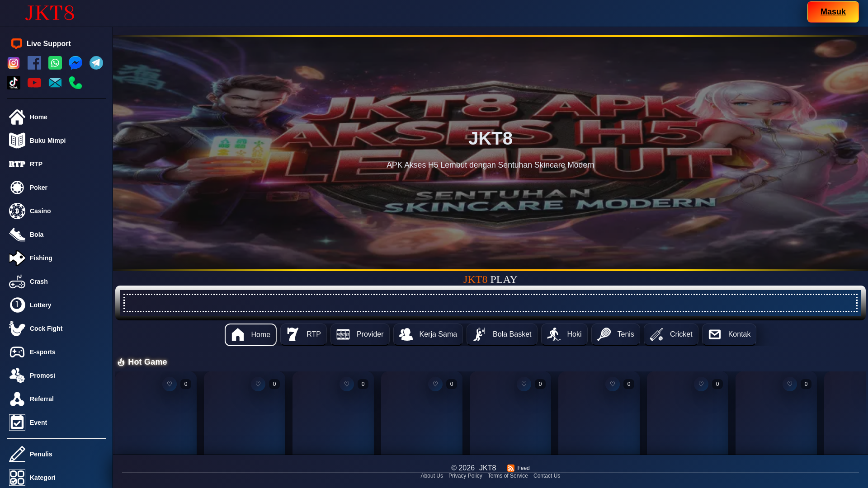Click the JKT8 APK hero banner

coord(491,153)
